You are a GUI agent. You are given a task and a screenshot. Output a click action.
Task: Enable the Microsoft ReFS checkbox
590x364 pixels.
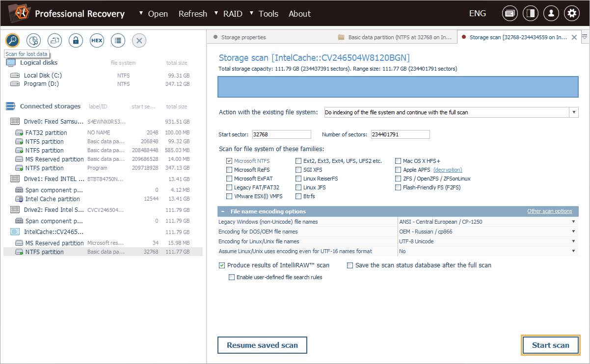click(x=229, y=170)
